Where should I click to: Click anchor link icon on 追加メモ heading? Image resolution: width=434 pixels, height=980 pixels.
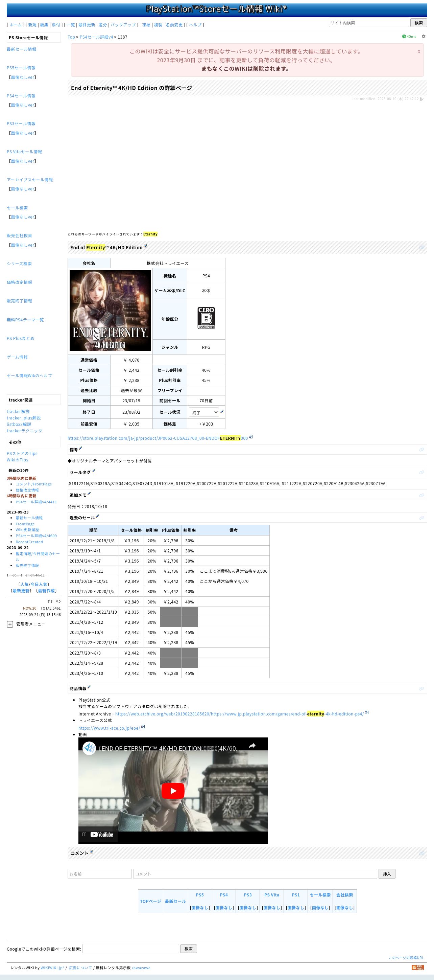pos(421,495)
